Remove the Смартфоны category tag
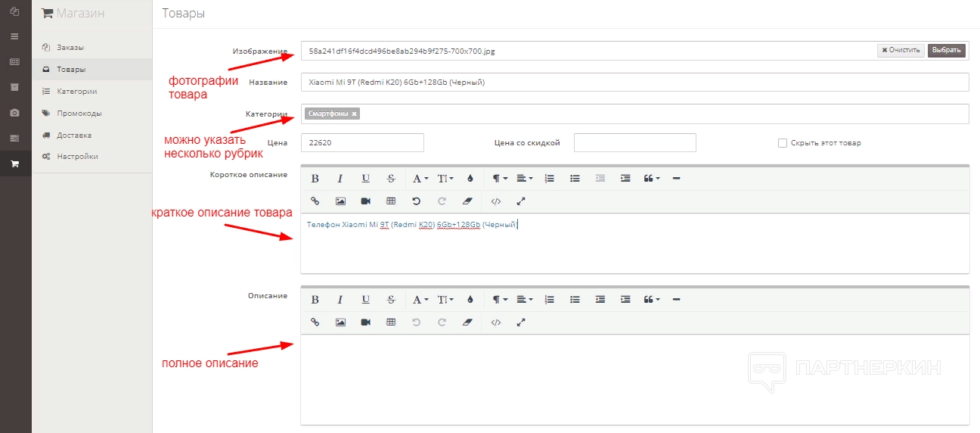 [355, 114]
